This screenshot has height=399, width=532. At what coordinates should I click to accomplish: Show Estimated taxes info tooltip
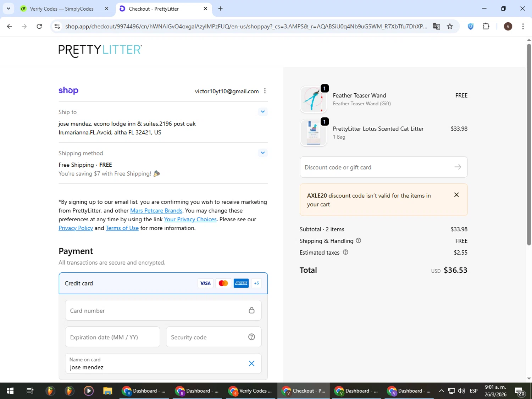click(x=345, y=252)
